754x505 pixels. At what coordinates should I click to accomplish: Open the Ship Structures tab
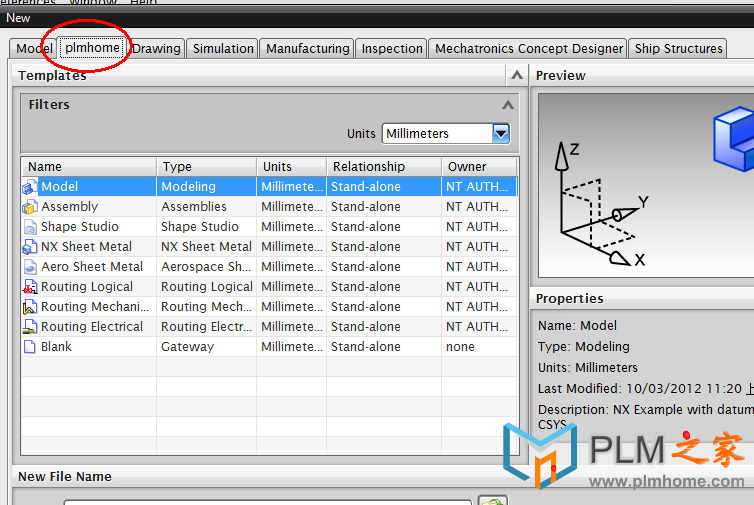678,49
